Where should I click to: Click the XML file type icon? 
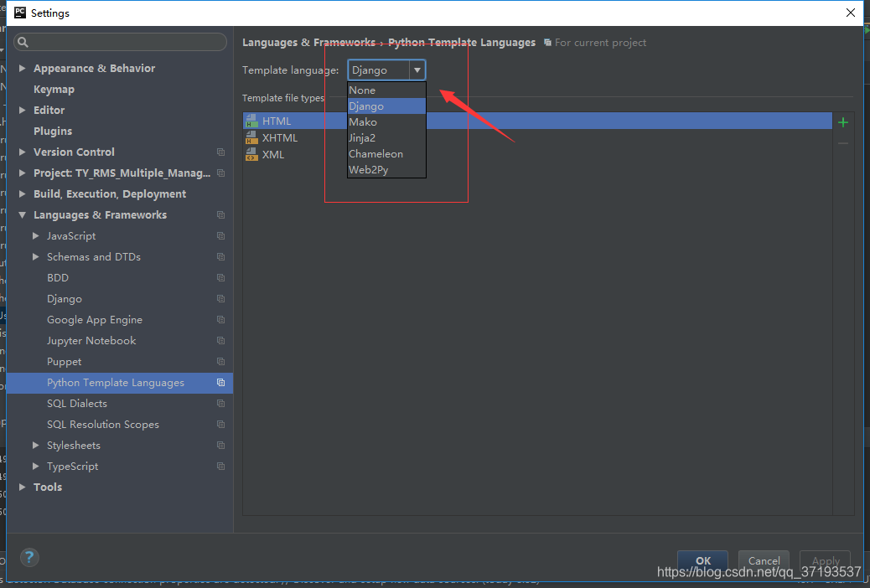[x=252, y=154]
